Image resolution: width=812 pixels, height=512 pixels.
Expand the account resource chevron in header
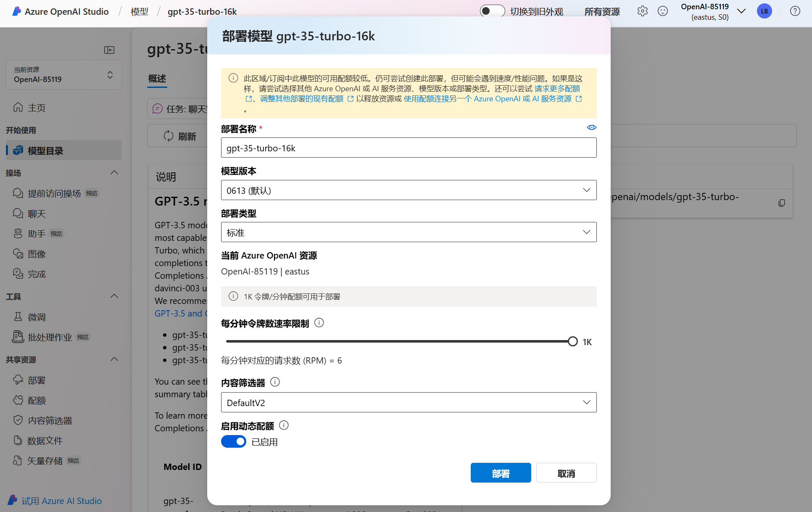click(741, 11)
